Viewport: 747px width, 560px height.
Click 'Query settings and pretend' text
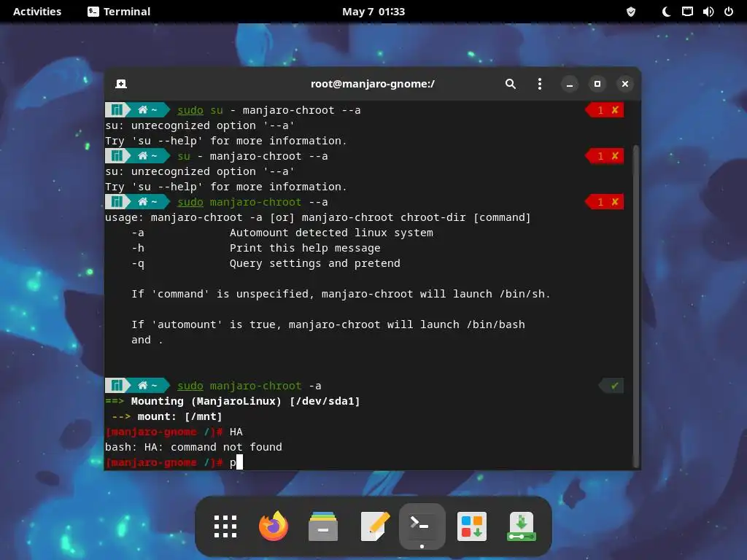(x=315, y=263)
